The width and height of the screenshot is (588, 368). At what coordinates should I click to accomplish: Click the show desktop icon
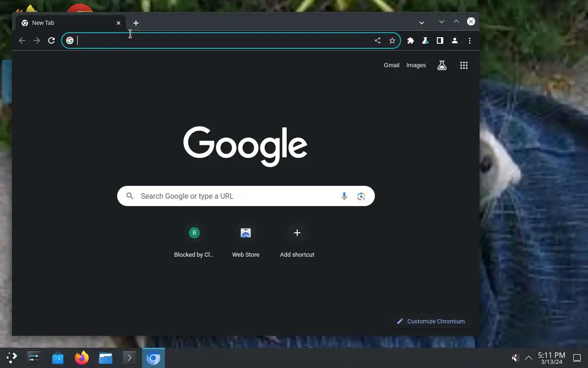tap(577, 358)
